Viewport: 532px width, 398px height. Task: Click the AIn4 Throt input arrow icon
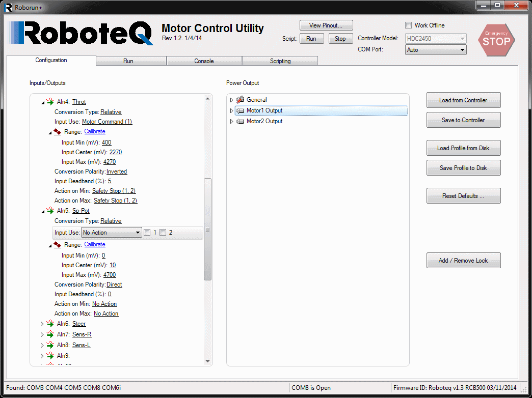tap(50, 102)
